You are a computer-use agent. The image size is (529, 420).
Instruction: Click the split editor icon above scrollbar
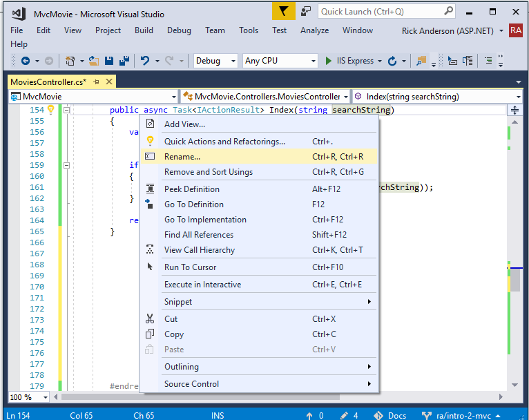pos(514,110)
